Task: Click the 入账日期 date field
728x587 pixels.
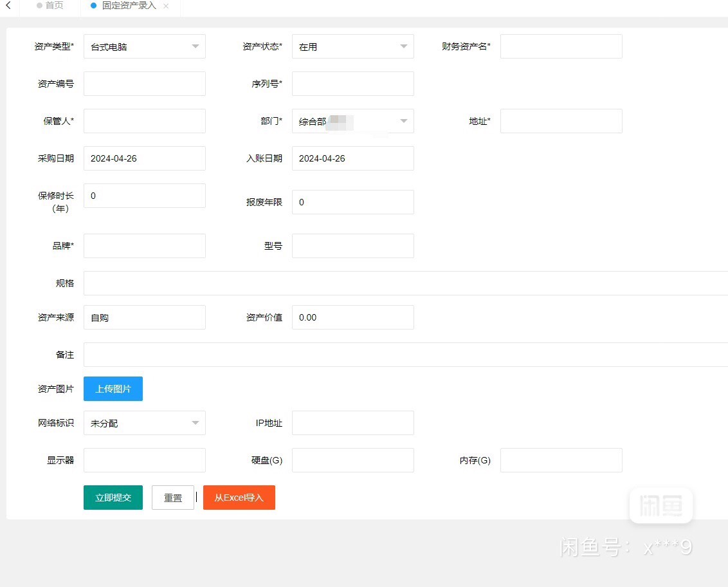Action: pyautogui.click(x=352, y=158)
